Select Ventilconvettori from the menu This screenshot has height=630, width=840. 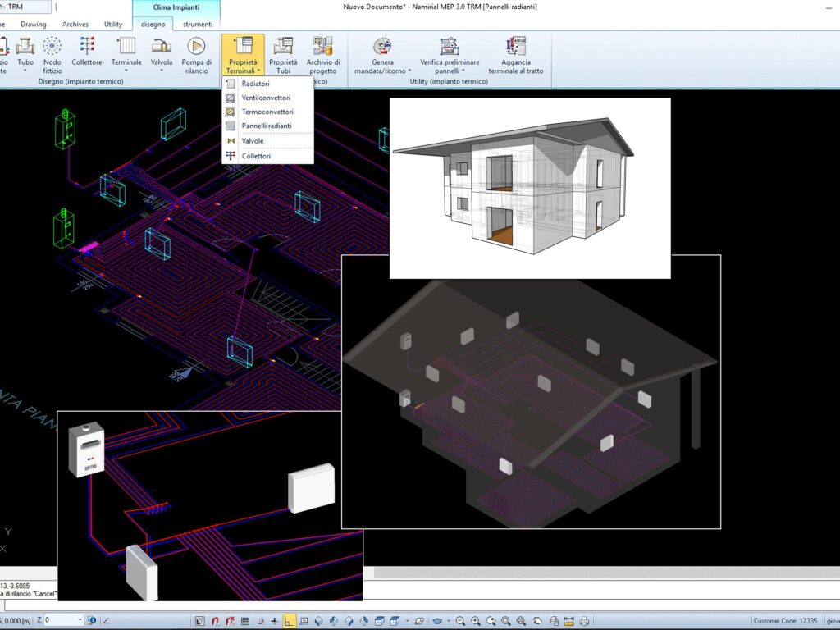click(265, 98)
